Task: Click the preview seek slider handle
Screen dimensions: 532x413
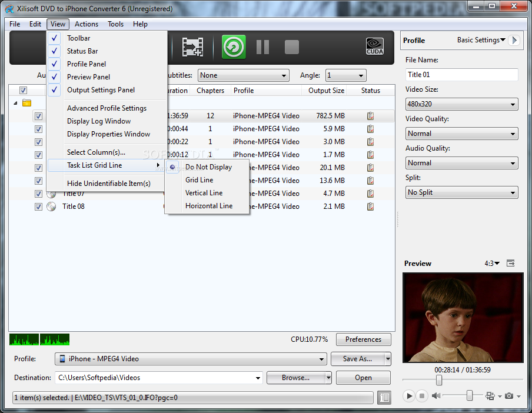Action: click(438, 380)
